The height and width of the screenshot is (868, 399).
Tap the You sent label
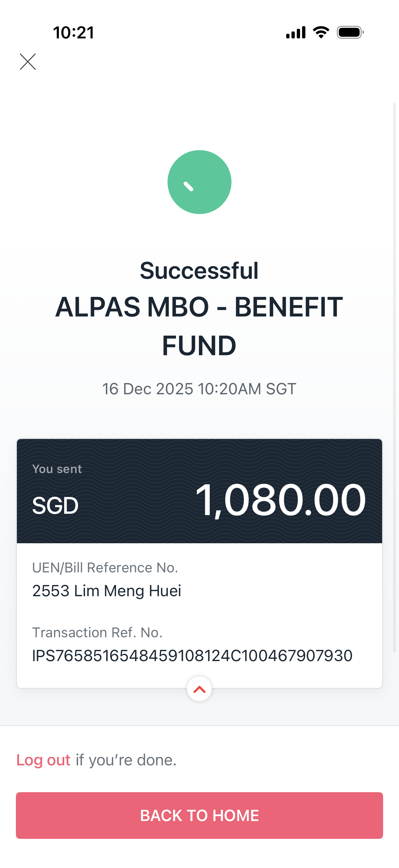pyautogui.click(x=57, y=469)
